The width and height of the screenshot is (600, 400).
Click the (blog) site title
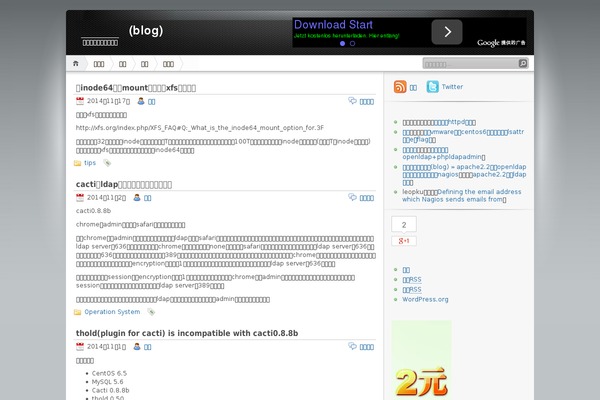point(146,31)
